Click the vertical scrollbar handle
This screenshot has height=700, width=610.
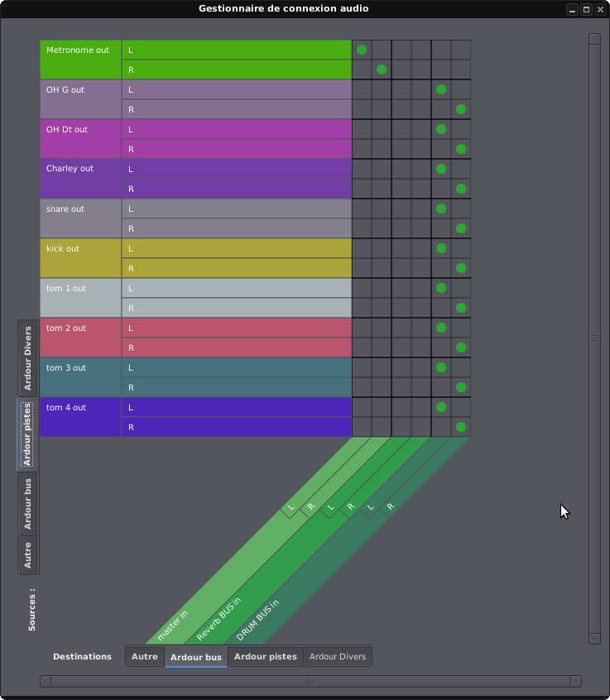pos(594,338)
